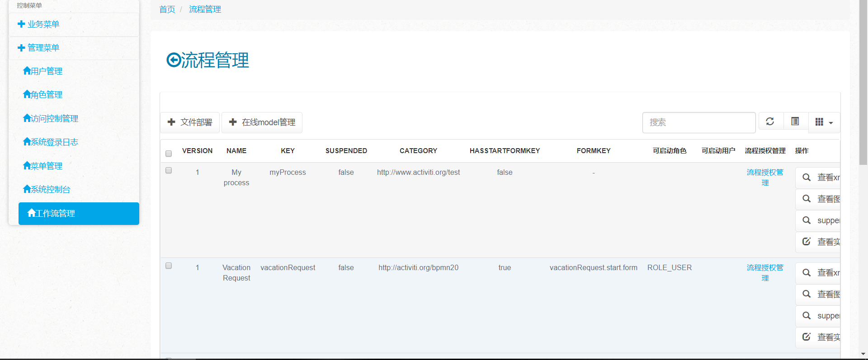
Task: Open 流程授权管理 link for vacationRequest
Action: (765, 273)
